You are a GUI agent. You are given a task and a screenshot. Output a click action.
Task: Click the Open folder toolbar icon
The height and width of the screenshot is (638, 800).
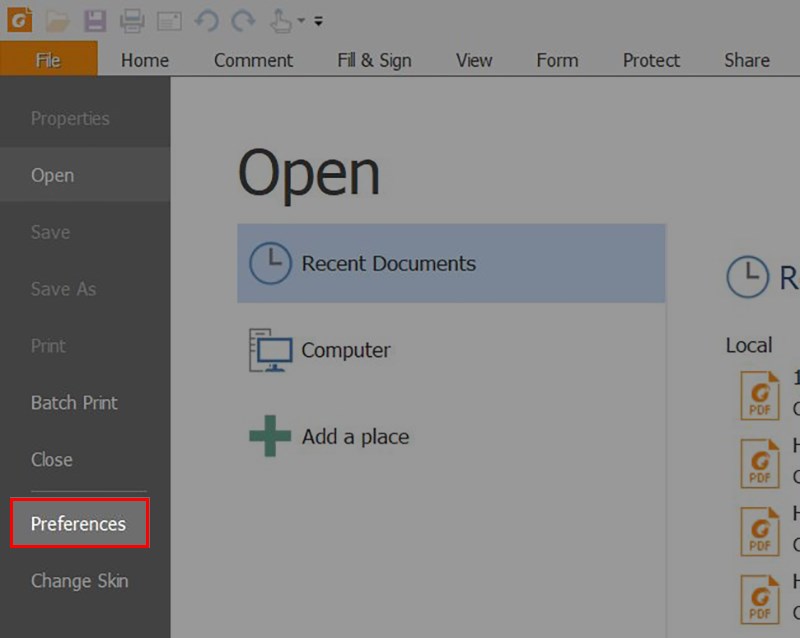[x=58, y=20]
